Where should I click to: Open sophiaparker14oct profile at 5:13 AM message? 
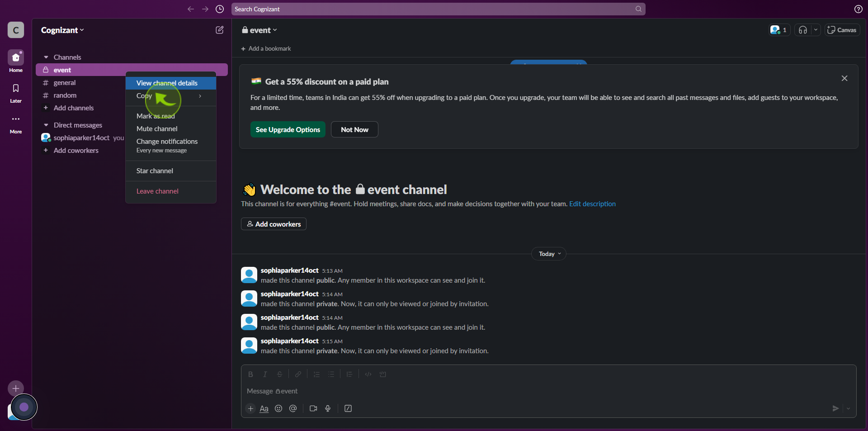289,270
